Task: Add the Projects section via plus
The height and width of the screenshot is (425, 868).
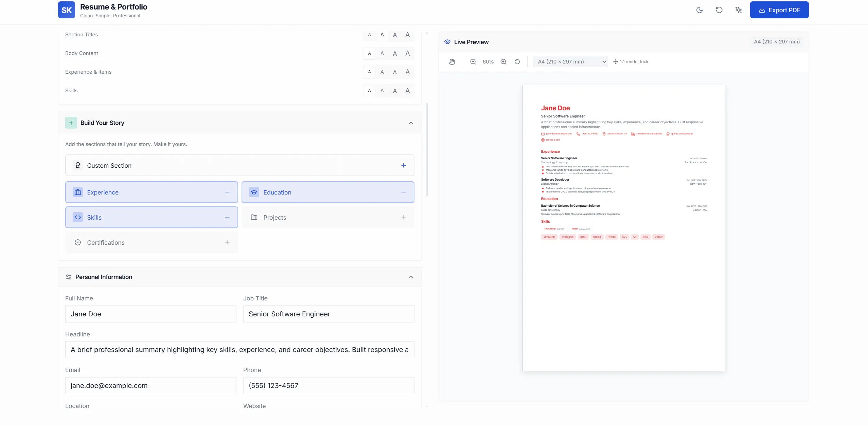Action: pyautogui.click(x=404, y=217)
